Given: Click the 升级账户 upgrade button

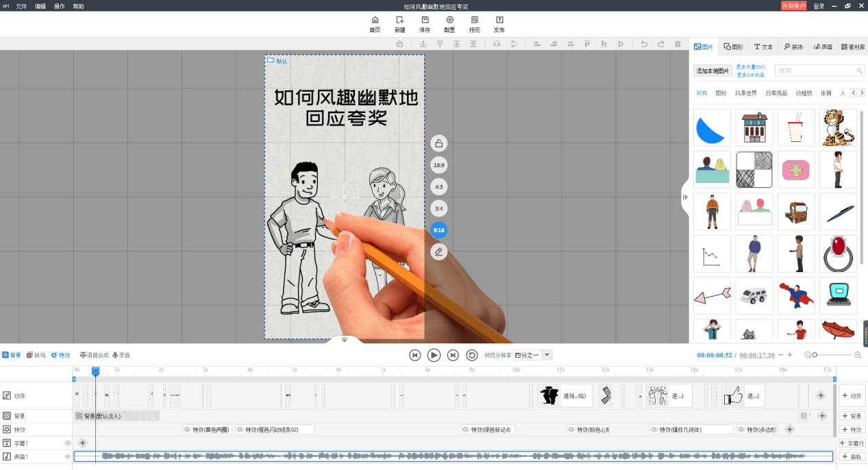Looking at the screenshot, I should coord(794,5).
